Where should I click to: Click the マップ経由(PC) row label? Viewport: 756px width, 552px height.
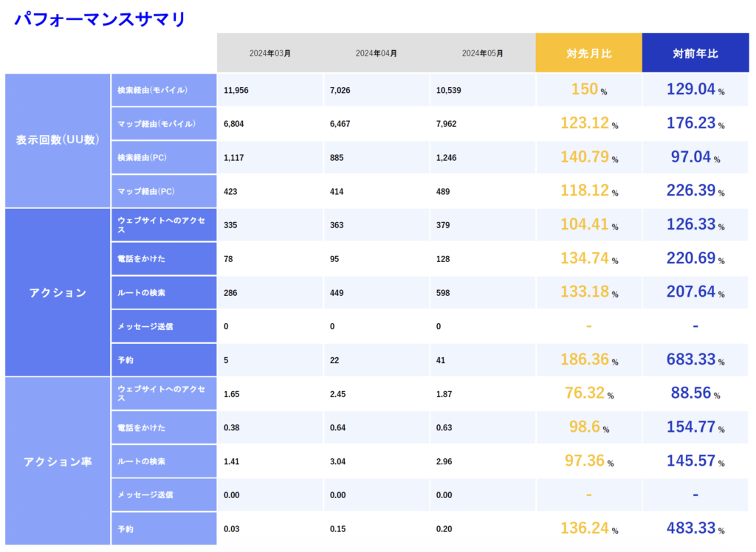(146, 191)
